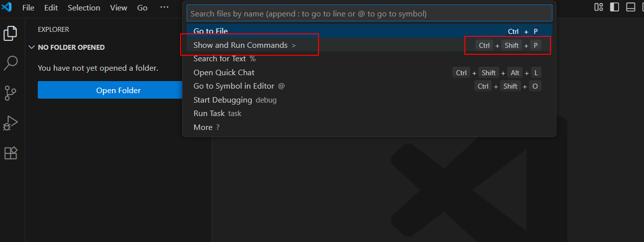
Task: Select Start Debugging in quick pick
Action: (x=223, y=100)
